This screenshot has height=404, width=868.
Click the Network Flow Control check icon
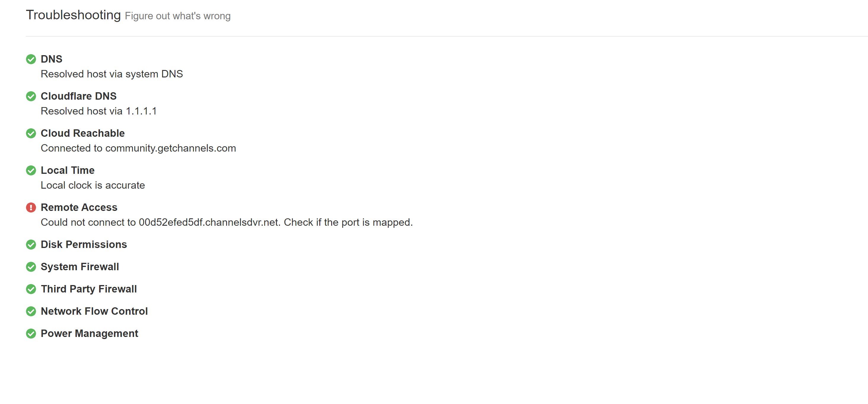pyautogui.click(x=31, y=311)
